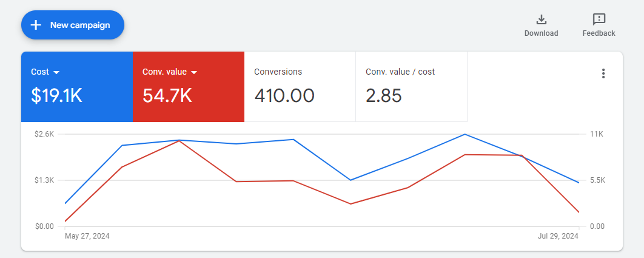Select the Conversions metric card
The width and height of the screenshot is (644, 258).
[300, 87]
